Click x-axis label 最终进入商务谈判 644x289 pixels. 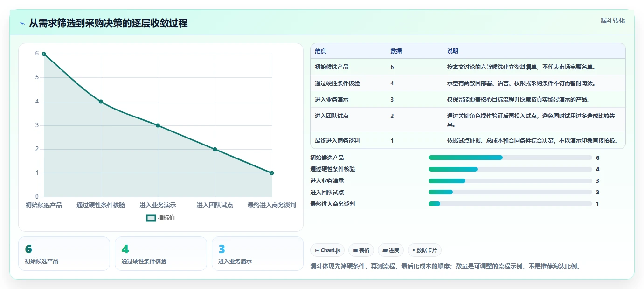point(272,205)
